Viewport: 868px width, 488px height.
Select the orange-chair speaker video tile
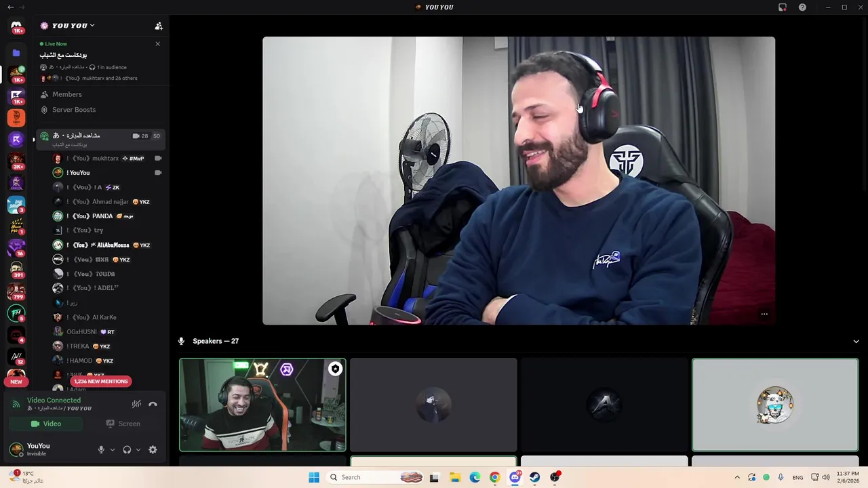coord(262,405)
